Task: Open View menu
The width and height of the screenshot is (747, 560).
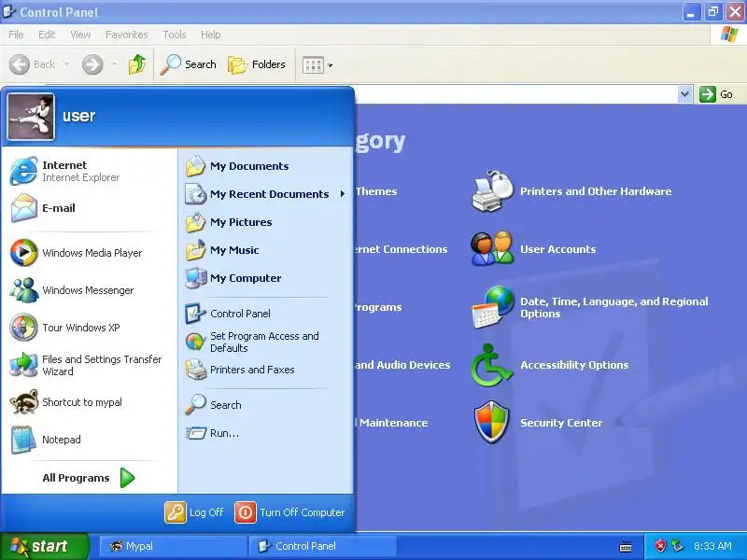Action: click(x=80, y=35)
